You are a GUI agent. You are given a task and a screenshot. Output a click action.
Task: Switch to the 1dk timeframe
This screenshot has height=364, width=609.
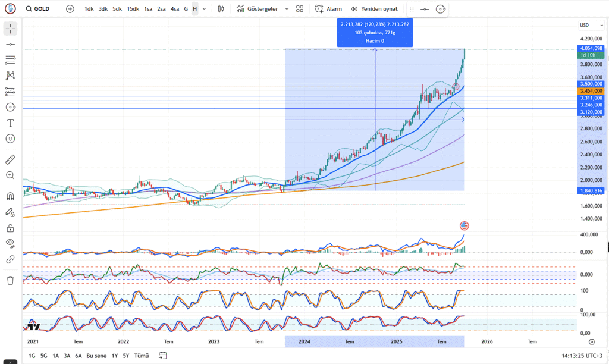click(x=89, y=9)
